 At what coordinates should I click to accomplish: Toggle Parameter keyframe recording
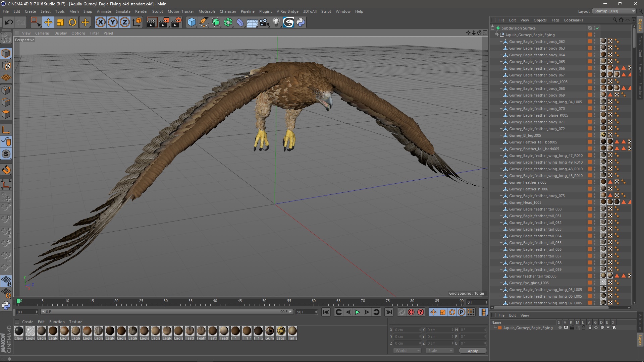462,312
